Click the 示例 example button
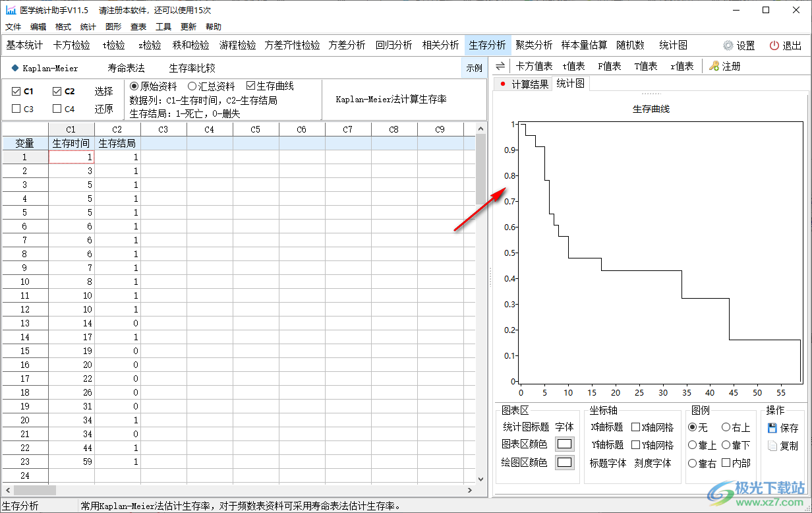Screen dimensions: 812x513 point(474,68)
